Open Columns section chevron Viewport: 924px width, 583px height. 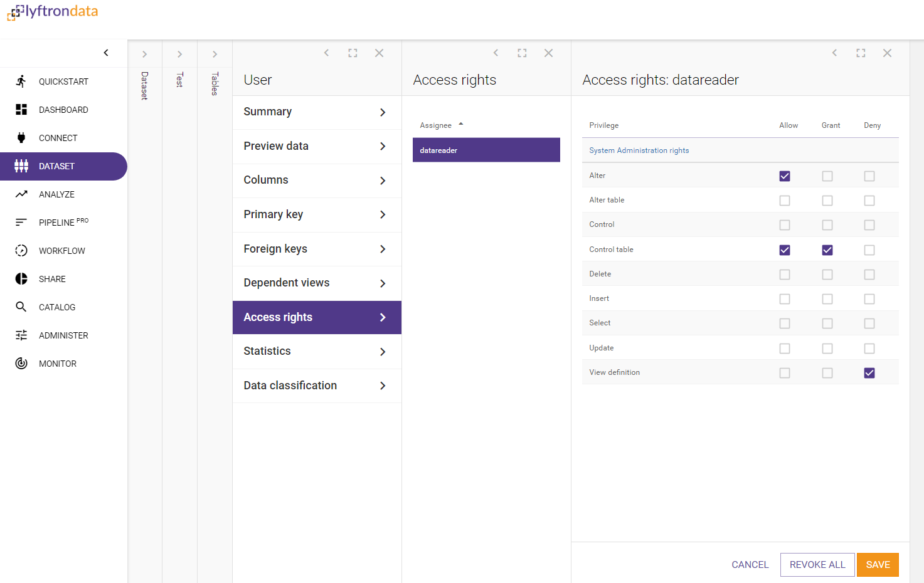[x=383, y=181]
